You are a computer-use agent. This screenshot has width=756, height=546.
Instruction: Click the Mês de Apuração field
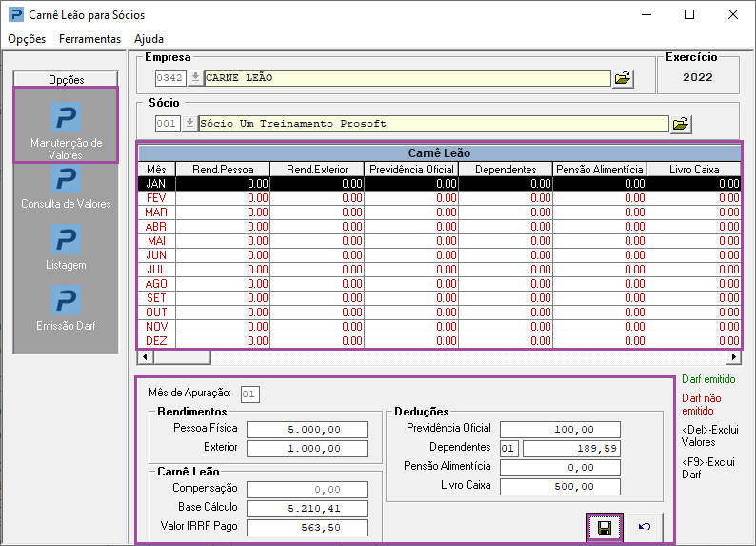[x=250, y=394]
